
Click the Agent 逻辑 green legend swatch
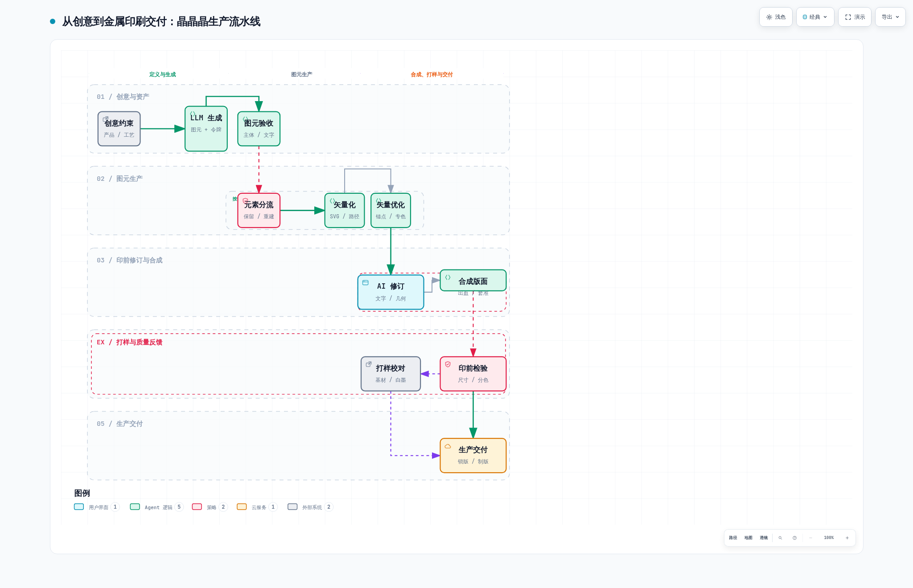(x=135, y=507)
